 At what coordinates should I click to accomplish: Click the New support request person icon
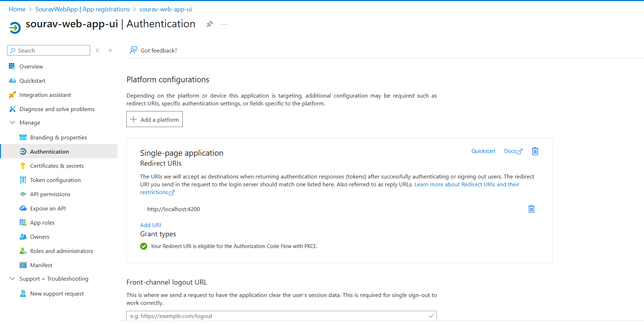coord(23,293)
